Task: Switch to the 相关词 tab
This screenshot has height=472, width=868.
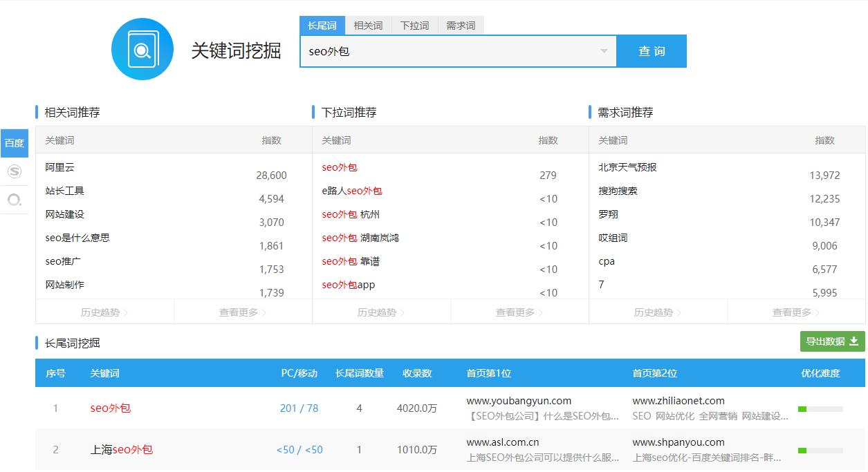Action: (368, 25)
